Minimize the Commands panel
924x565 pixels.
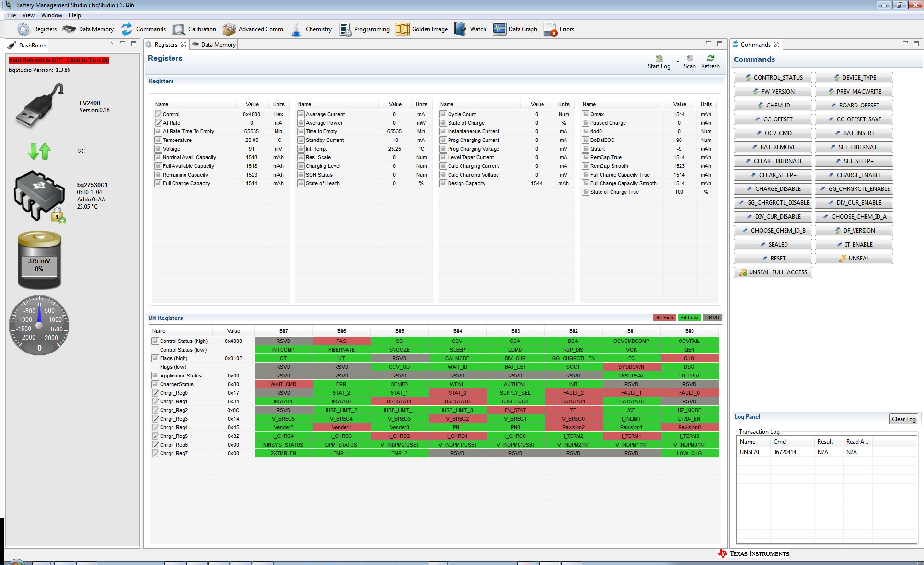click(905, 43)
